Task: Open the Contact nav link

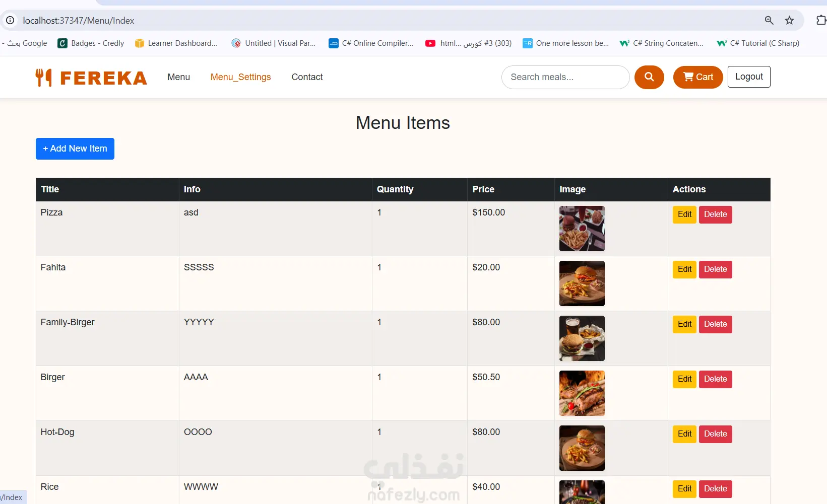Action: (x=307, y=77)
